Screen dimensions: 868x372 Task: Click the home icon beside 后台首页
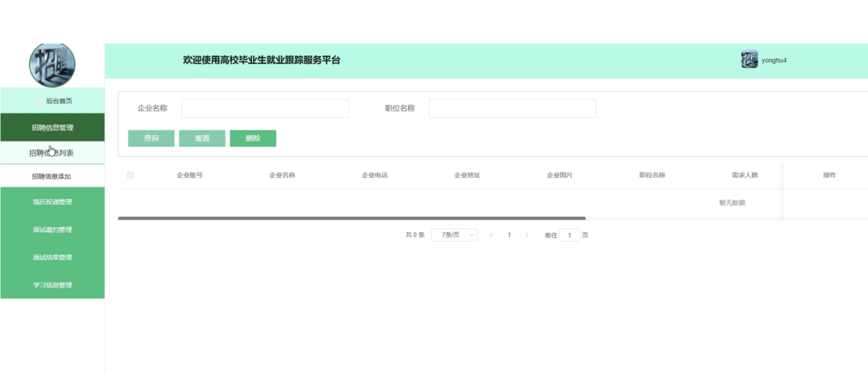click(38, 102)
